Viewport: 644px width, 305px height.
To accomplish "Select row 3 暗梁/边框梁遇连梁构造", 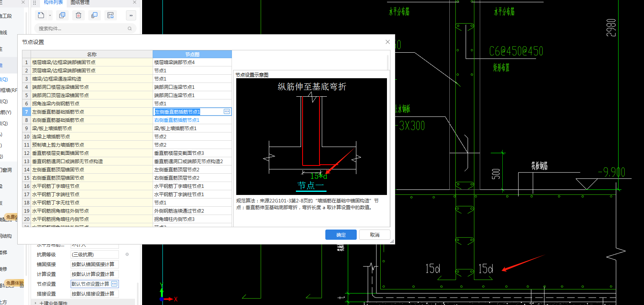I will coord(91,79).
